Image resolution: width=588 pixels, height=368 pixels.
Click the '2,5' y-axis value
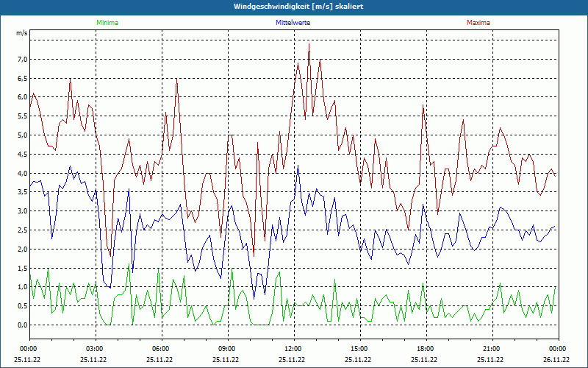(23, 230)
